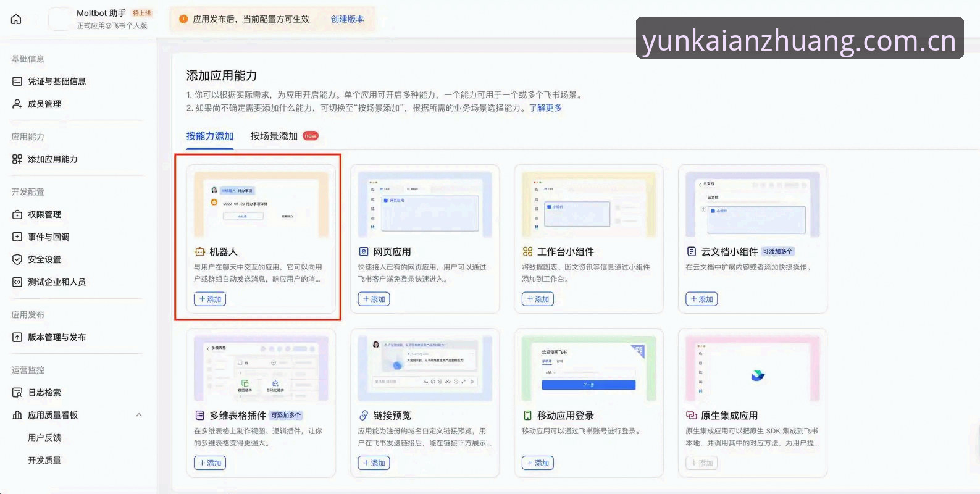Collapse the 应用质量看板 section chevron
This screenshot has height=494, width=980.
coord(139,415)
